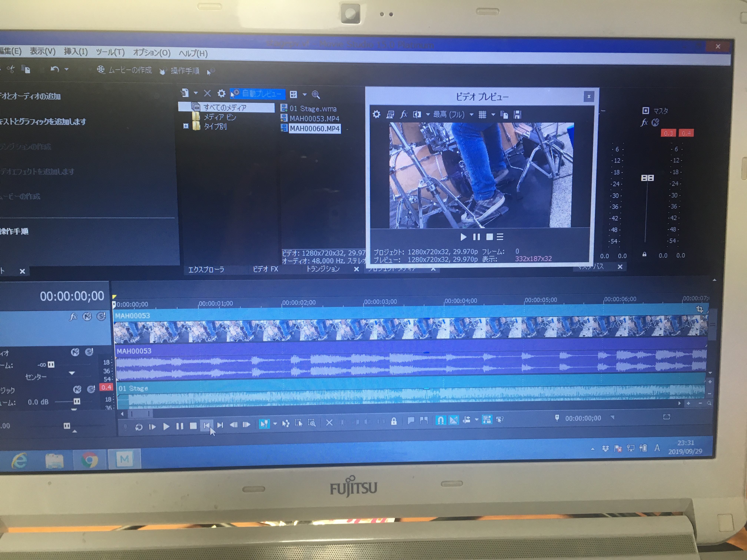The width and height of the screenshot is (747, 560).
Task: Click Go to End transport button
Action: pyautogui.click(x=220, y=425)
